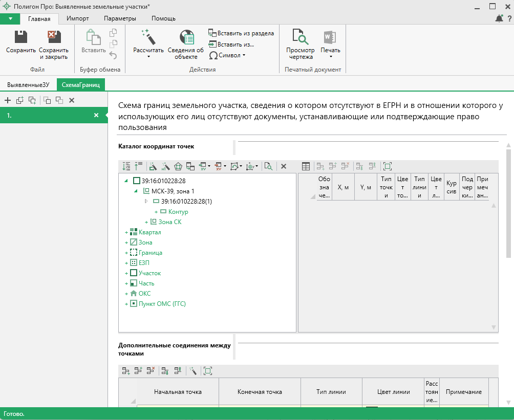Click the pentagon polygon icon in tree toolbar

coord(178,166)
